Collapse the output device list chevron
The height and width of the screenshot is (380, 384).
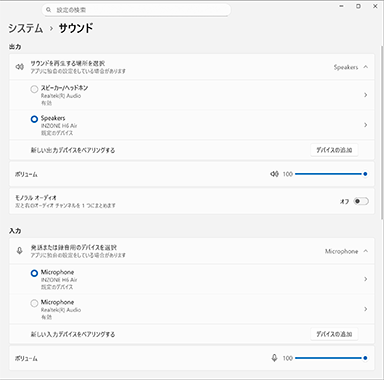point(366,67)
